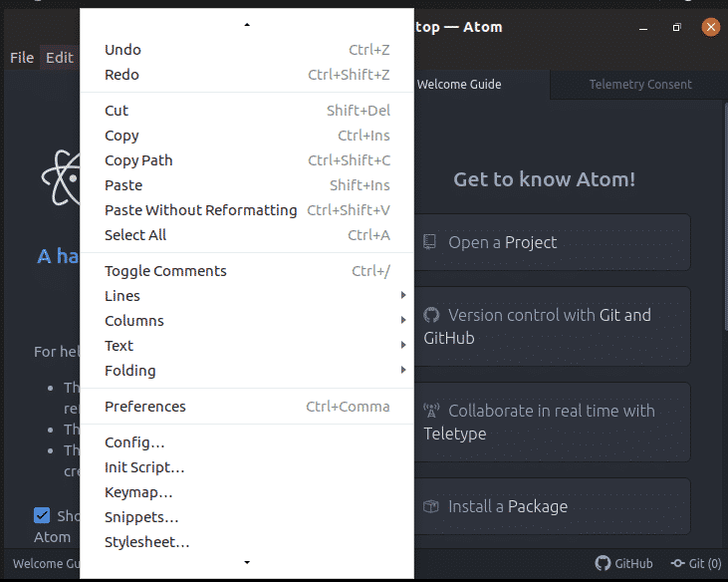Click the Edit menu in the menu bar

click(x=60, y=58)
